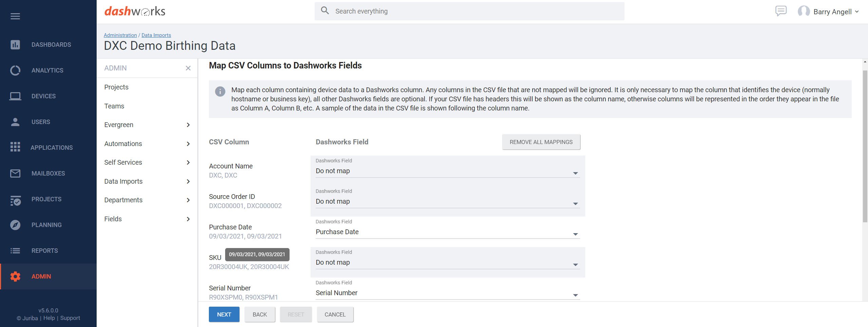Click the vertical scrollbar thumb

(x=865, y=146)
